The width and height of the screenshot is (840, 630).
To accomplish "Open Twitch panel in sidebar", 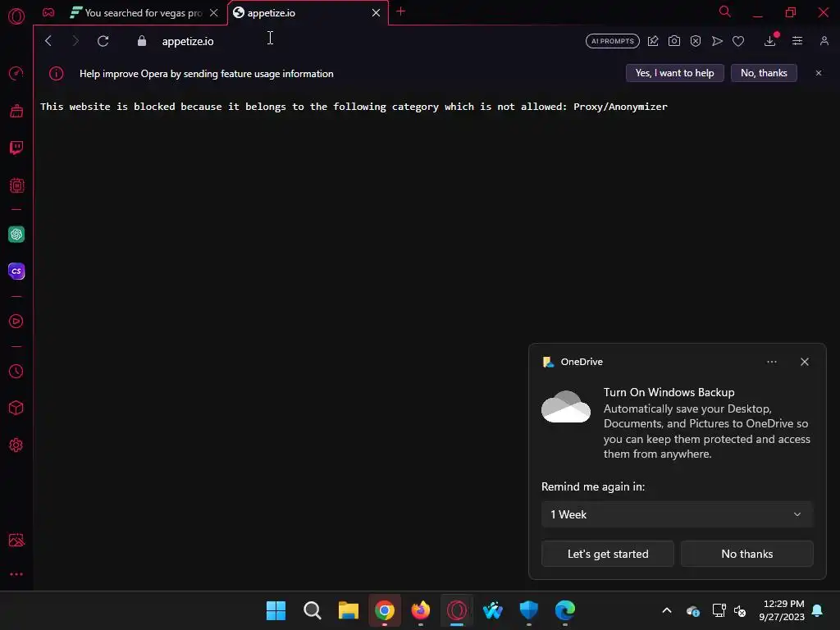I will tap(16, 148).
